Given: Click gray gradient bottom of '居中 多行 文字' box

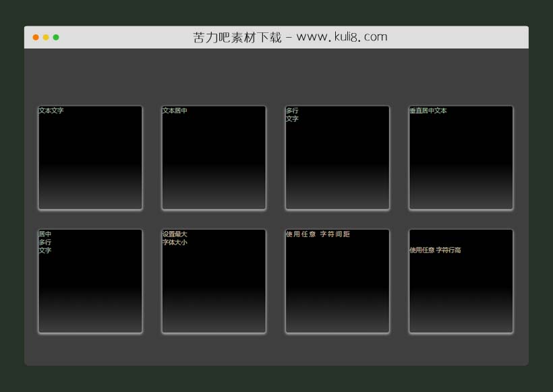Looking at the screenshot, I should pyautogui.click(x=90, y=319).
